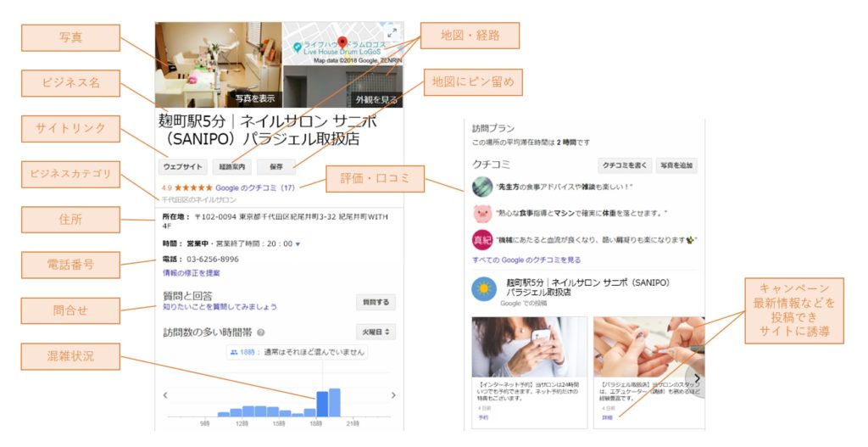This screenshot has width=868, height=447.
Task: Click the star rating icons
Action: tap(193, 187)
